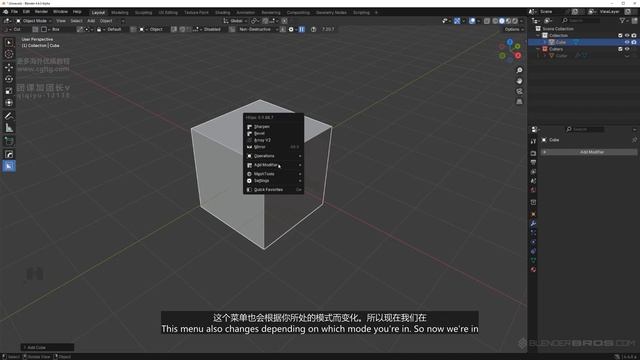Switch to solid viewport shading

[x=502, y=21]
